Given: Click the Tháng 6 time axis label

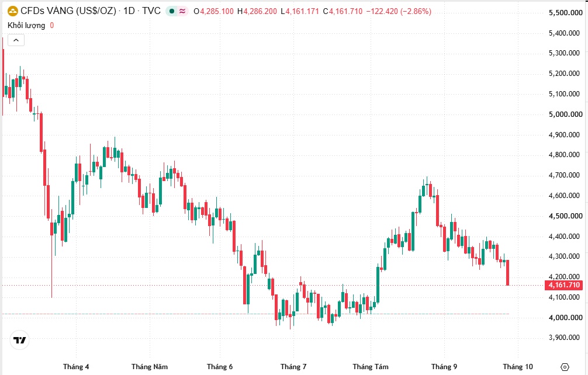Looking at the screenshot, I should 220,367.
